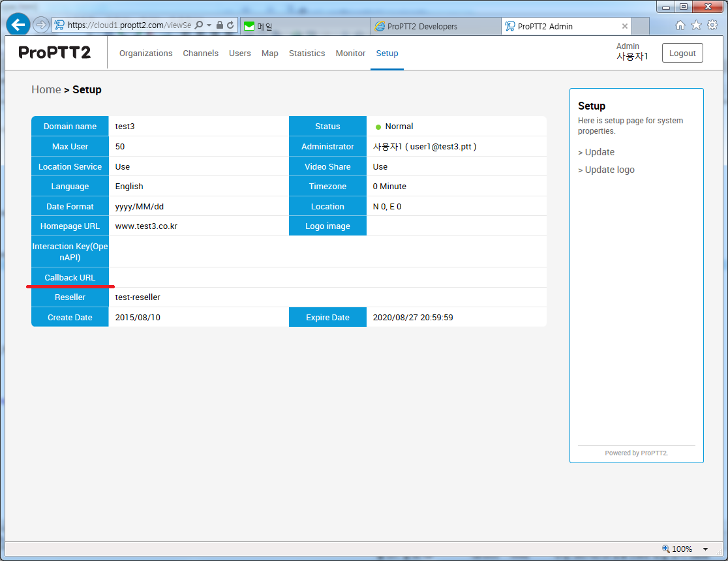Click the ProPTT2 logo
Image resolution: width=728 pixels, height=561 pixels.
tap(55, 53)
